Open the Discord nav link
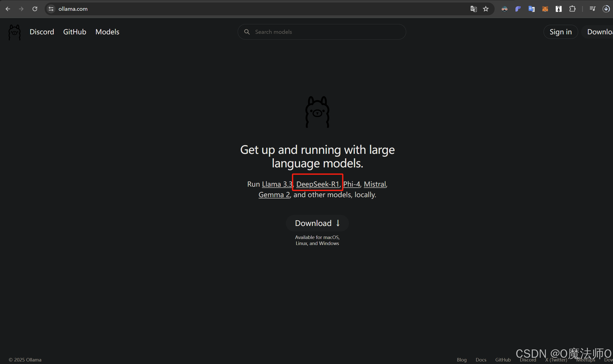This screenshot has width=613, height=364. 42,32
